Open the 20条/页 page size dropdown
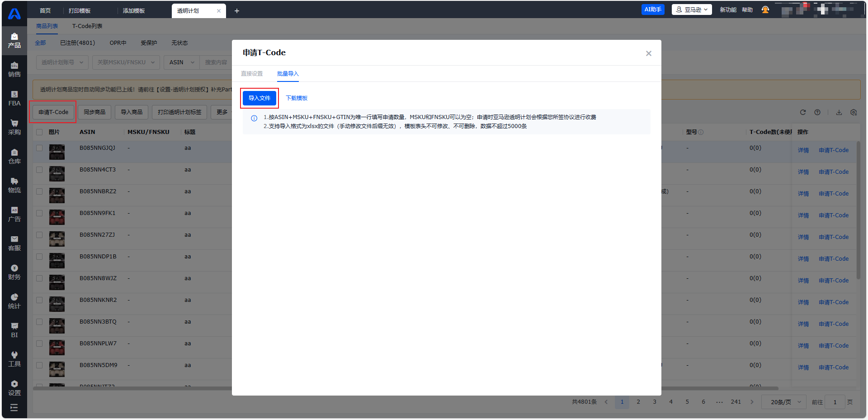 click(784, 402)
